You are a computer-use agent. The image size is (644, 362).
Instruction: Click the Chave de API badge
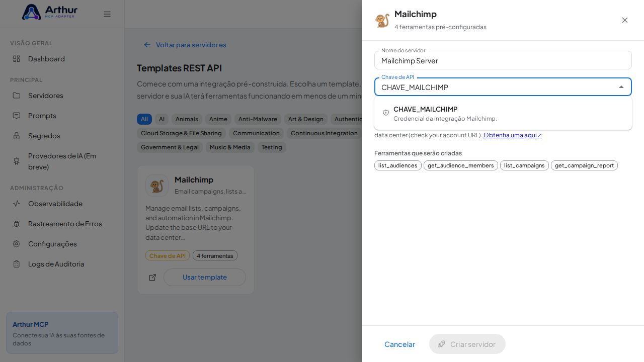(x=168, y=255)
